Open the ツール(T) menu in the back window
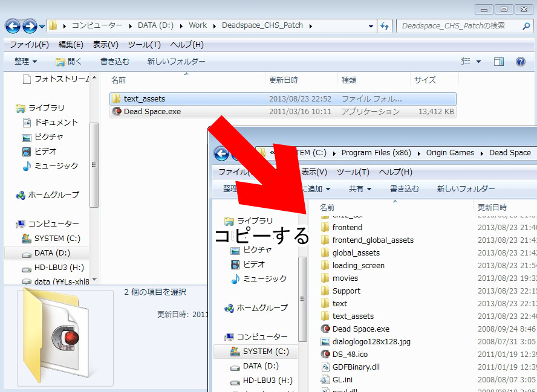Screen dimensions: 537x392 click(x=145, y=45)
